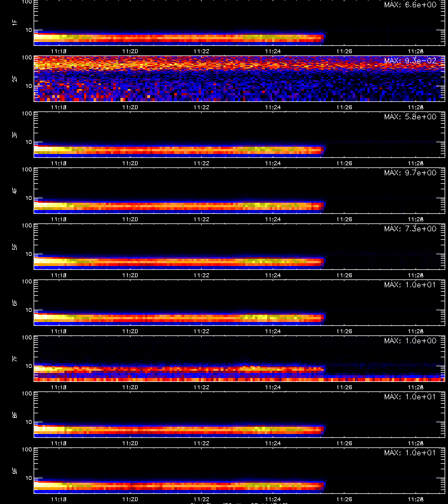Select the MAX: 6.6e+00 readout
This screenshot has width=448, height=504.
coord(410,5)
